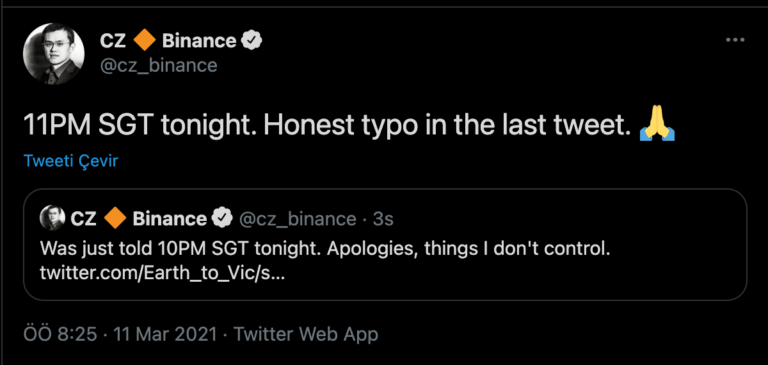Click the orange diamond in quoted tweet name
Image resolution: width=768 pixels, height=365 pixels.
(x=116, y=219)
